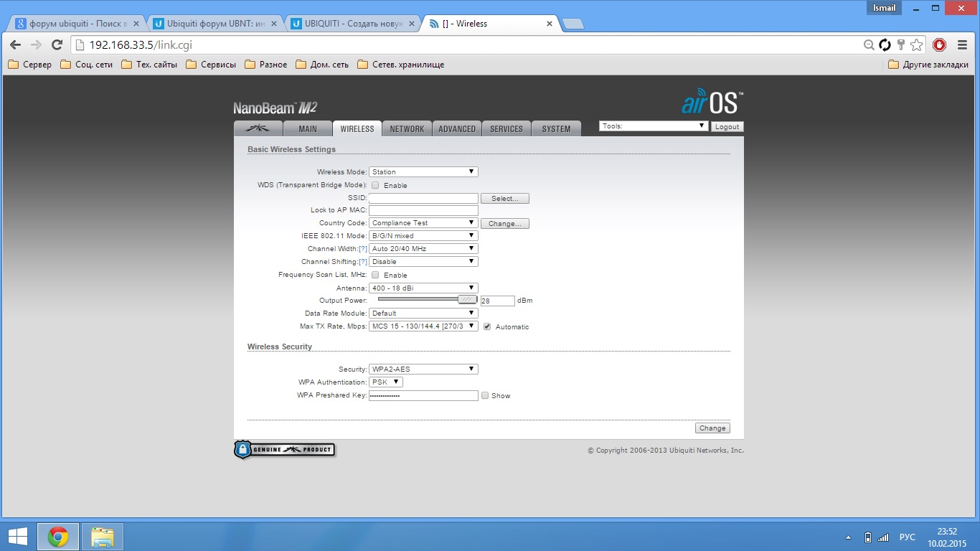This screenshot has height=551, width=980.
Task: Open the Chrome hamburger menu
Action: (962, 45)
